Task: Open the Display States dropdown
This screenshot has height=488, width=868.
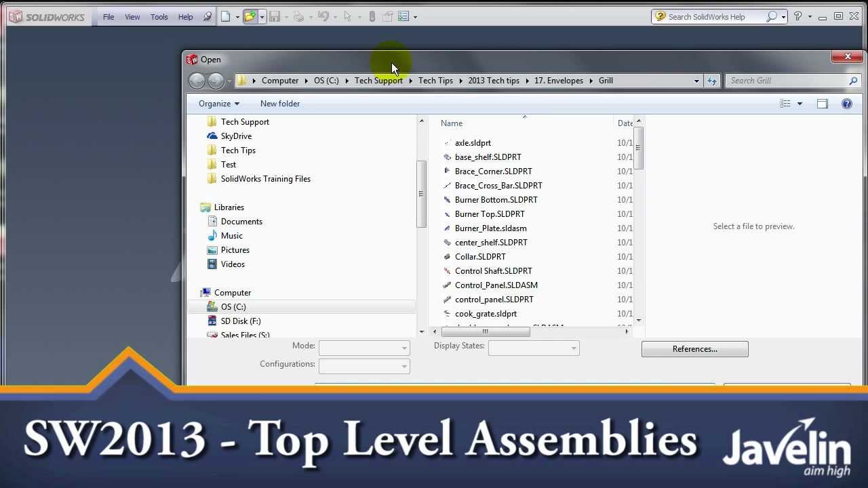Action: (x=534, y=348)
